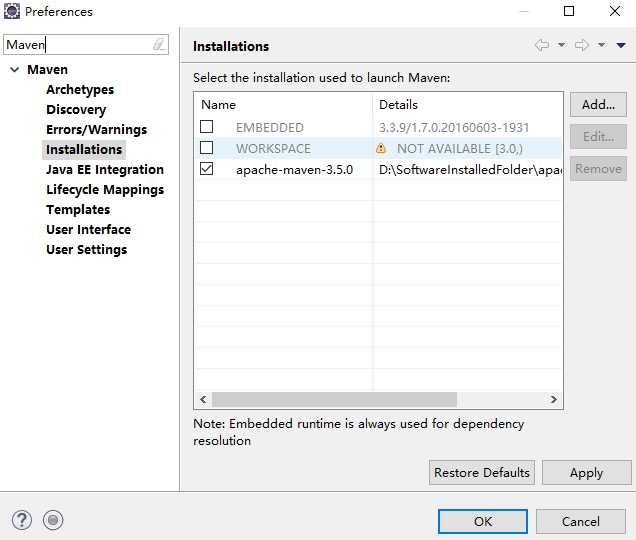The image size is (636, 540).
Task: Click the Apply button
Action: point(587,473)
